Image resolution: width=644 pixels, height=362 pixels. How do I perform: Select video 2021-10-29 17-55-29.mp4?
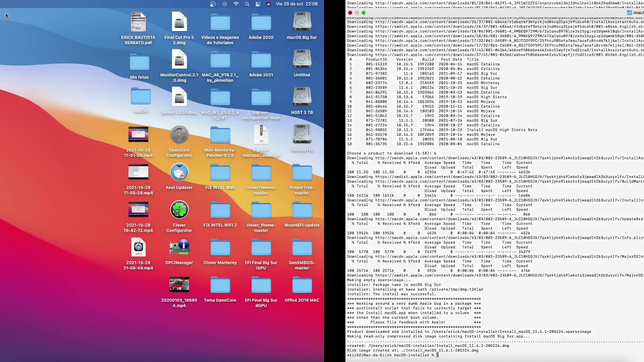(138, 173)
